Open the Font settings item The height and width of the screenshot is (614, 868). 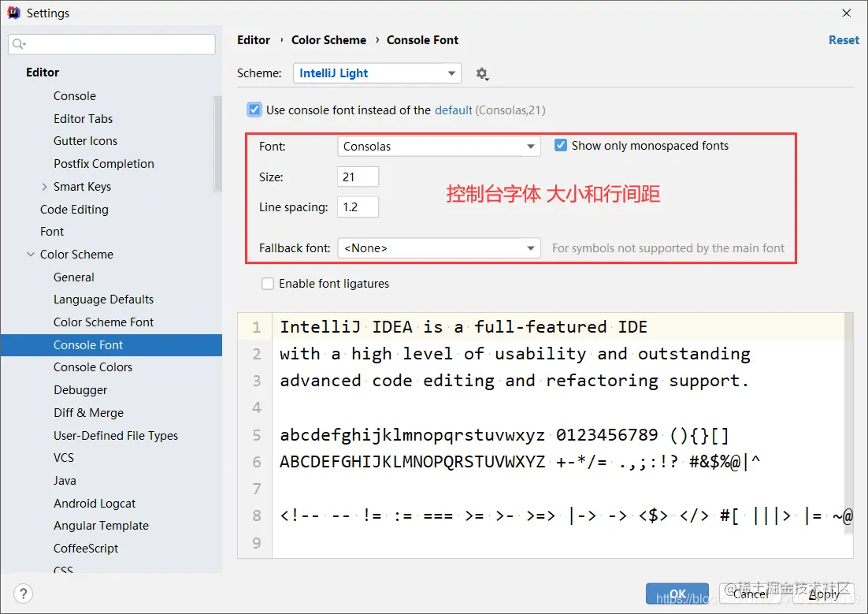click(52, 232)
